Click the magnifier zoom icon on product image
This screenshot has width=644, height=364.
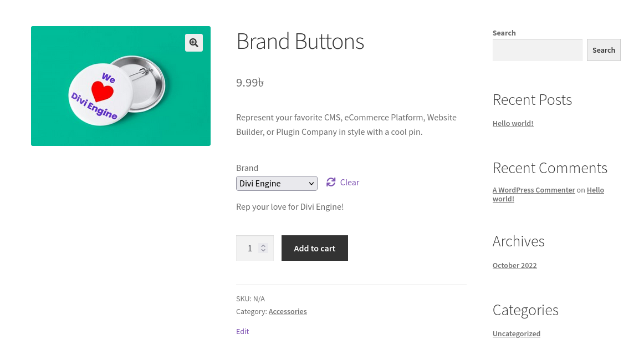[x=194, y=43]
